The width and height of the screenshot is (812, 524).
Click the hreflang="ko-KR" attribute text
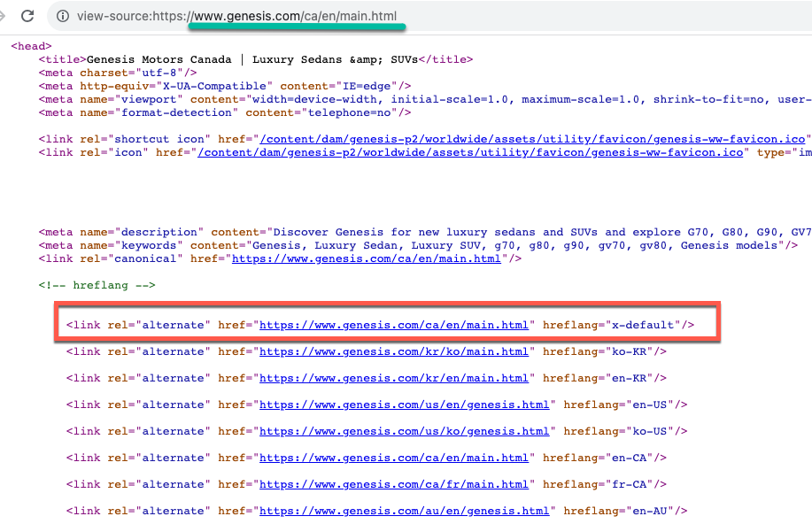pyautogui.click(x=598, y=351)
